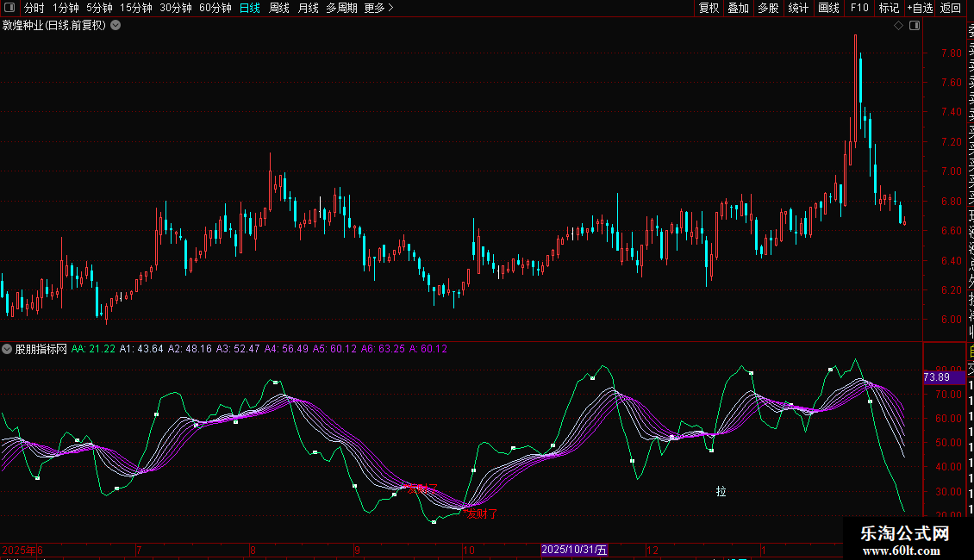Open the 统计 statistics tool
Viewport: 974px width, 560px height.
point(798,8)
